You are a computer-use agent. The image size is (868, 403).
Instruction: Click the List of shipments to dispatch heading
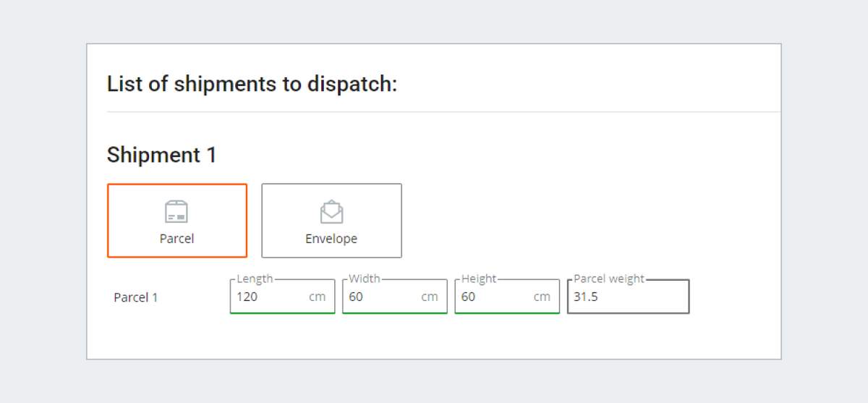pos(252,84)
